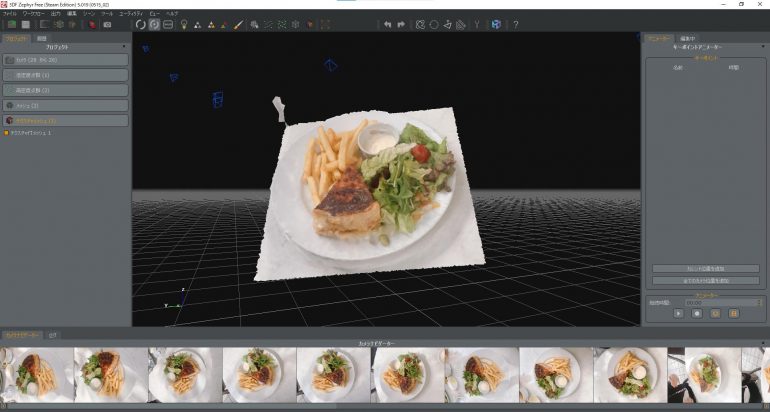
Task: Toggle the lightbulb lighting icon
Action: [x=184, y=24]
